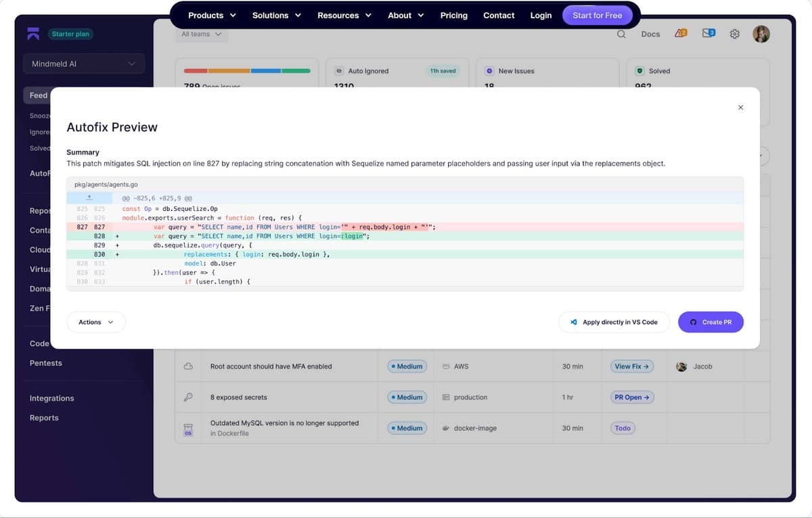Expand the About menu
This screenshot has width=812, height=518.
pyautogui.click(x=406, y=15)
